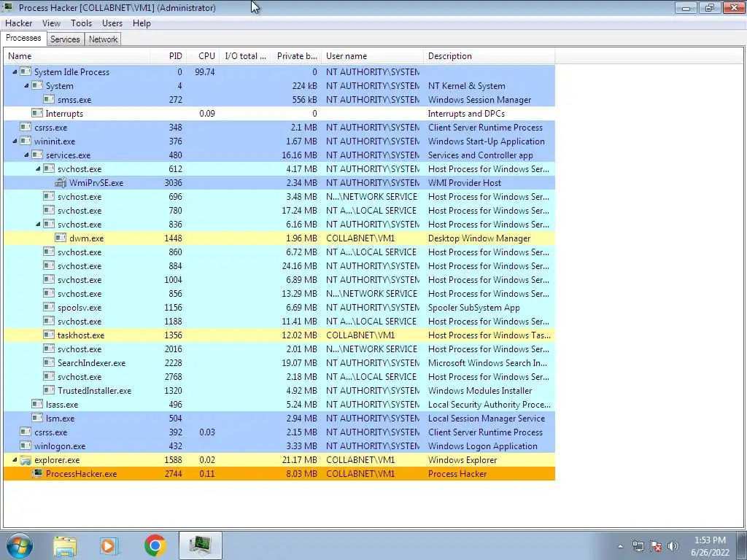Collapse svchost.exe PID 612 node
Screen dimensions: 747x560
[38, 168]
